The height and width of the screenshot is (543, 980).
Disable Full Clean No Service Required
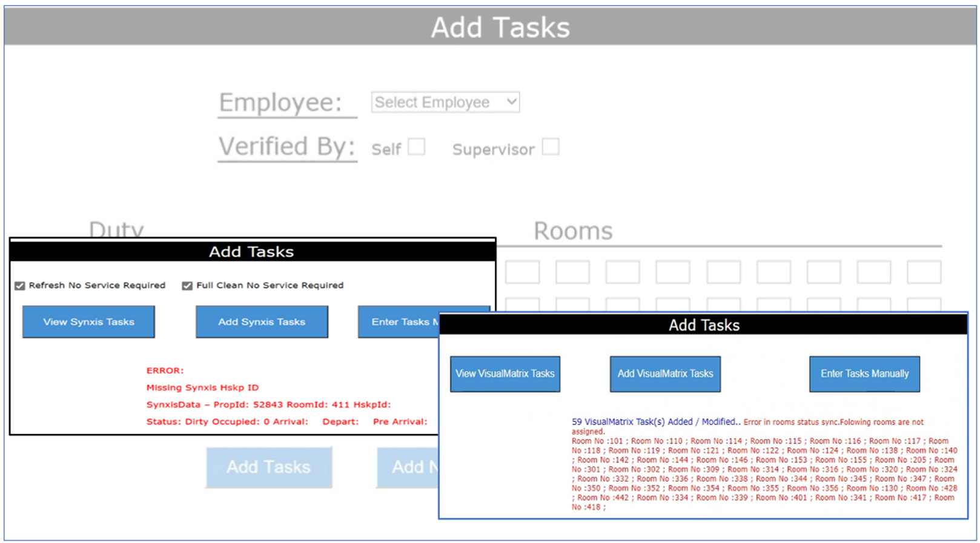tap(187, 286)
